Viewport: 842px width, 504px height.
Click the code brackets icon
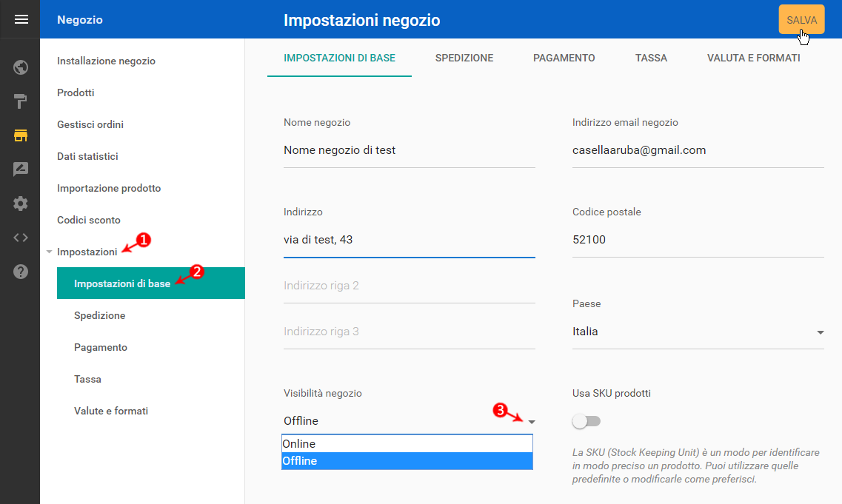[x=21, y=238]
